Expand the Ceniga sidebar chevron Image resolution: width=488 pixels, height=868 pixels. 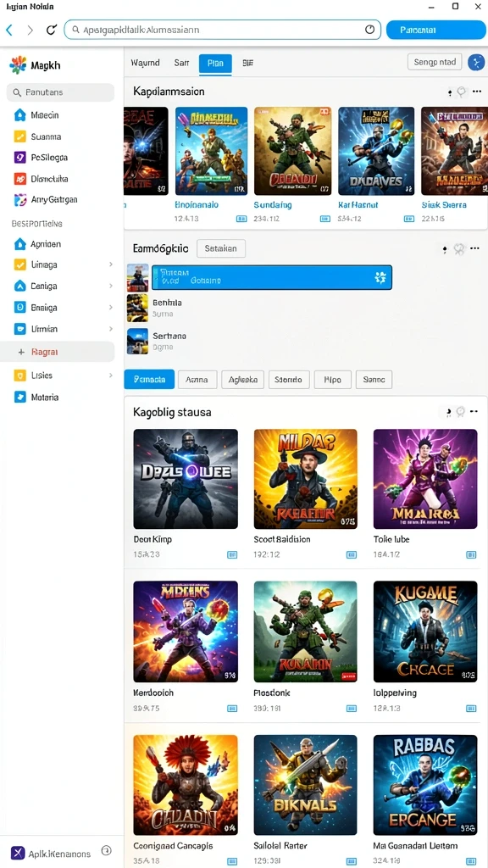pyautogui.click(x=111, y=287)
